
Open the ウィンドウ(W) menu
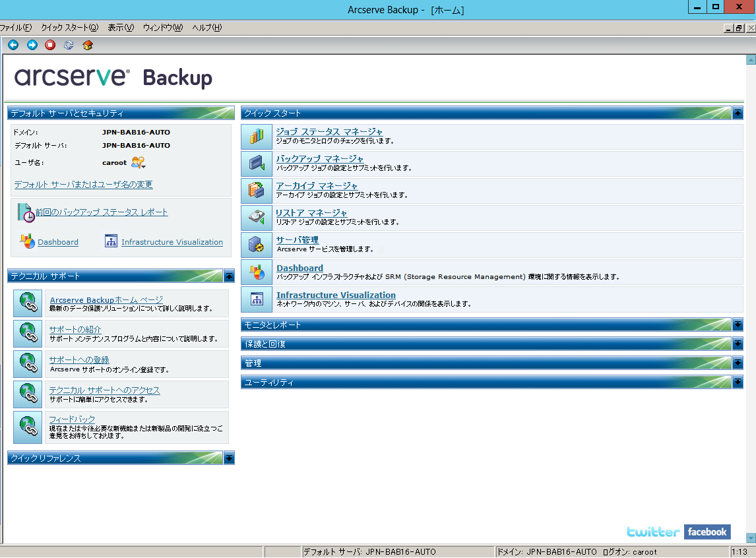coord(163,28)
